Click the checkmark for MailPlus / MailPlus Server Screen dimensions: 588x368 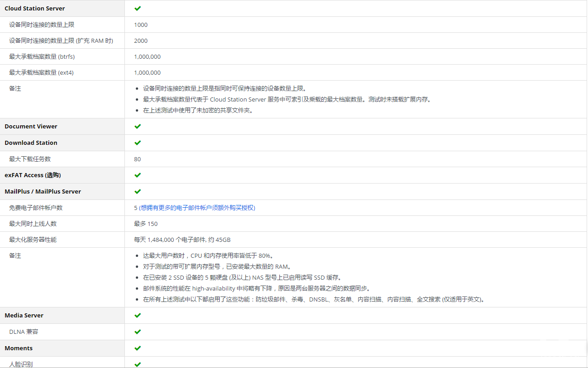[138, 191]
